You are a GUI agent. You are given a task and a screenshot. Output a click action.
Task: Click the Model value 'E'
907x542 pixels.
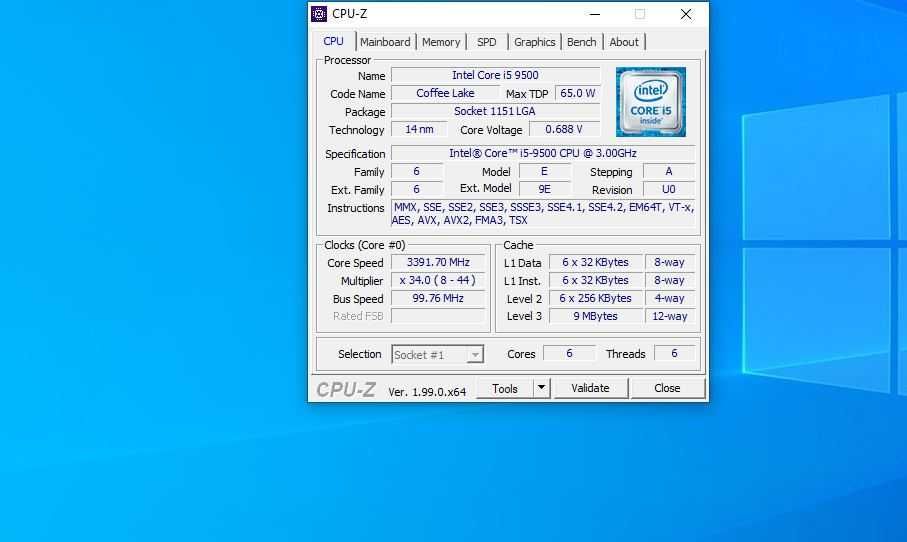[x=544, y=171]
